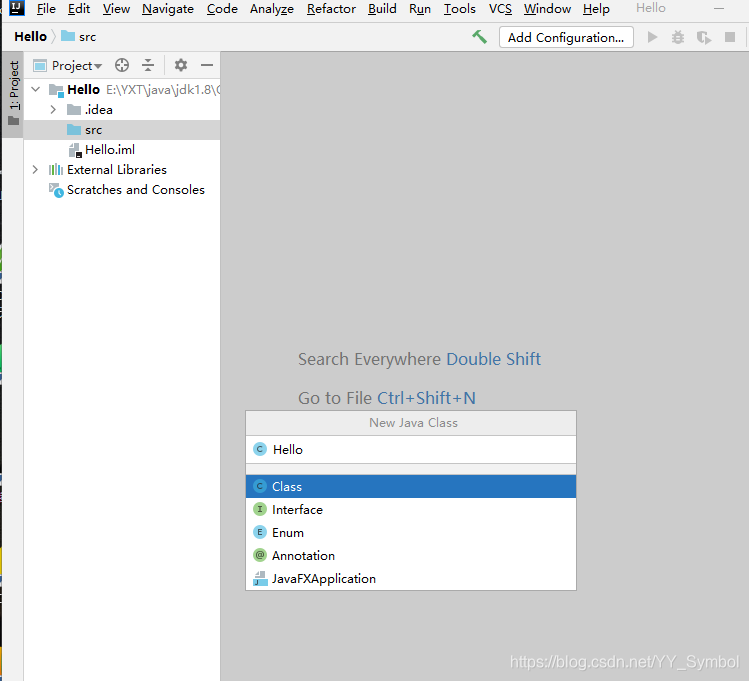
Task: Open the Code menu
Action: click(x=222, y=9)
